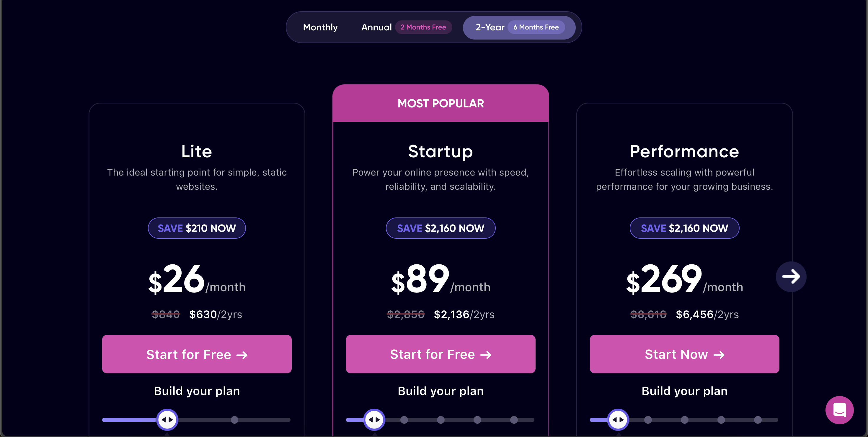Switch to Monthly billing

(320, 27)
